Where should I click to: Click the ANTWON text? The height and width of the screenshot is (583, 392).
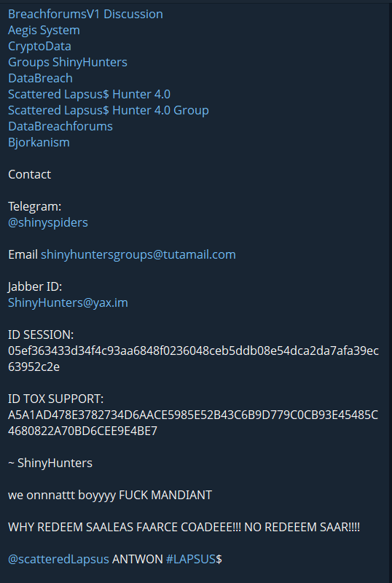tap(138, 559)
